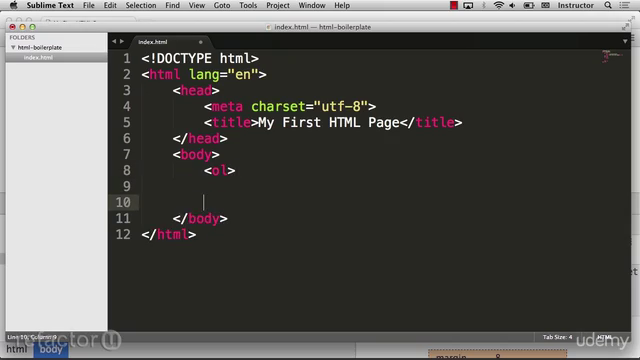Click the document icon in window title

tap(268, 27)
